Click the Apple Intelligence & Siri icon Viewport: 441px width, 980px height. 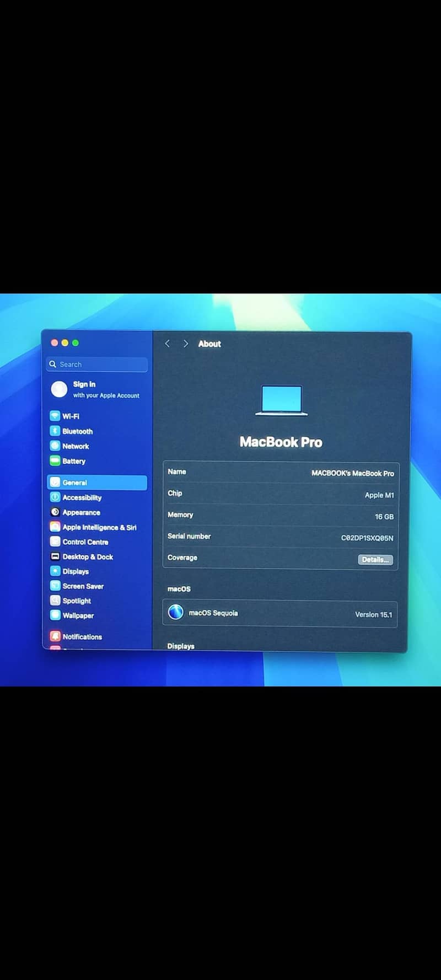(55, 527)
